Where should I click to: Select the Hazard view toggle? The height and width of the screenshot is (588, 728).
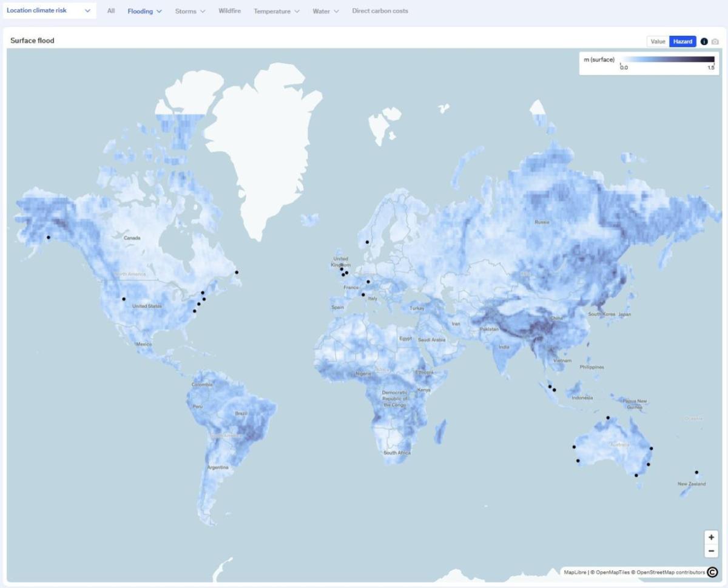point(682,41)
